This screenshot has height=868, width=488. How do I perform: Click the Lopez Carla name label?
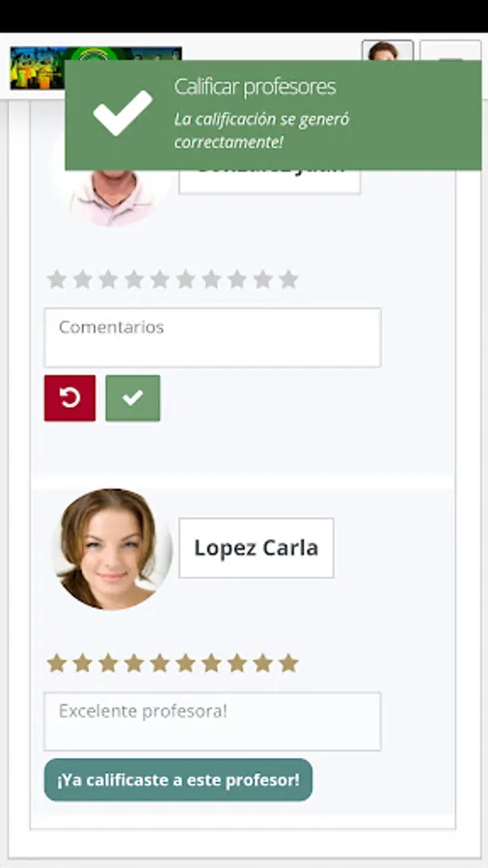257,548
